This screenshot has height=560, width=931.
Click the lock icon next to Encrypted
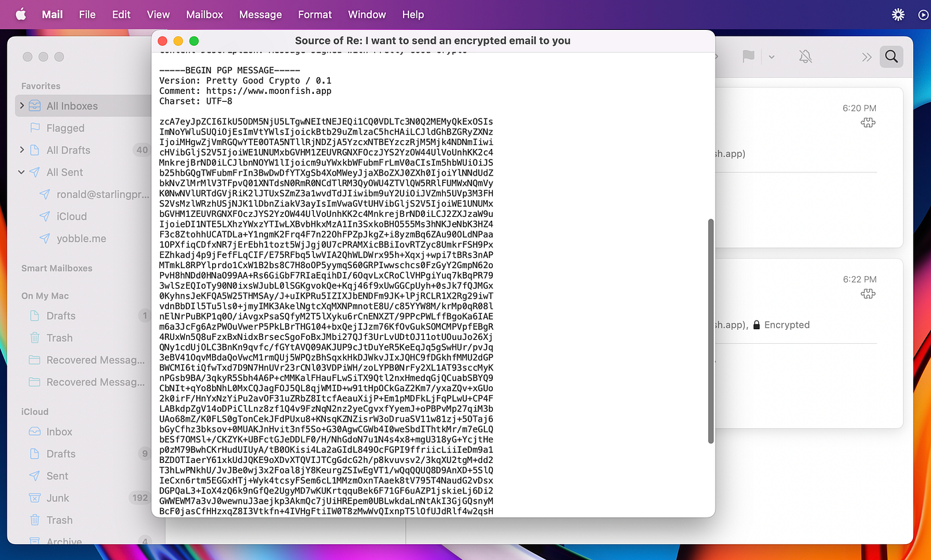(x=757, y=325)
